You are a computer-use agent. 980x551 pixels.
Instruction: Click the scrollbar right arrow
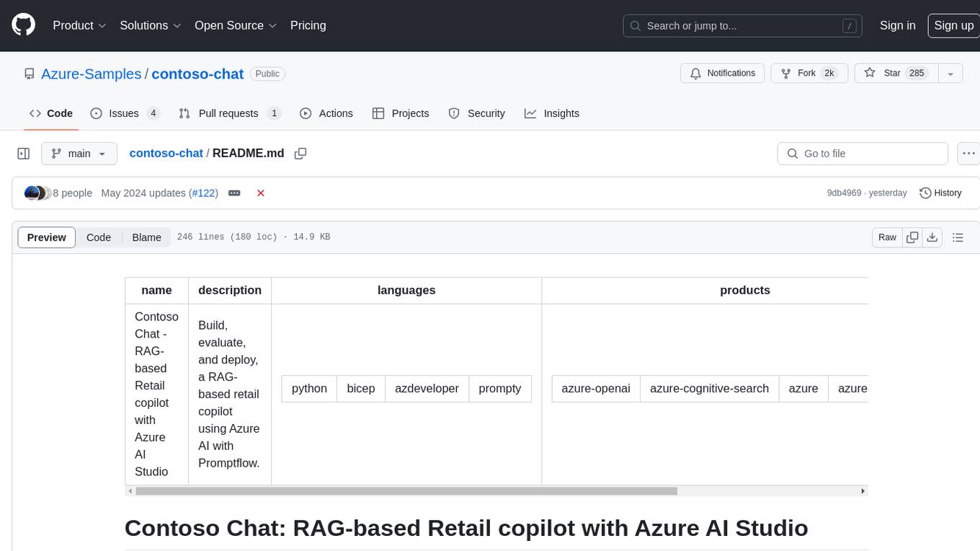pos(863,491)
